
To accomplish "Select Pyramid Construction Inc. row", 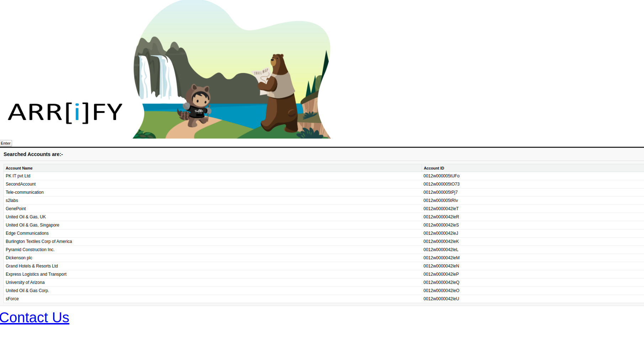I will click(x=30, y=250).
